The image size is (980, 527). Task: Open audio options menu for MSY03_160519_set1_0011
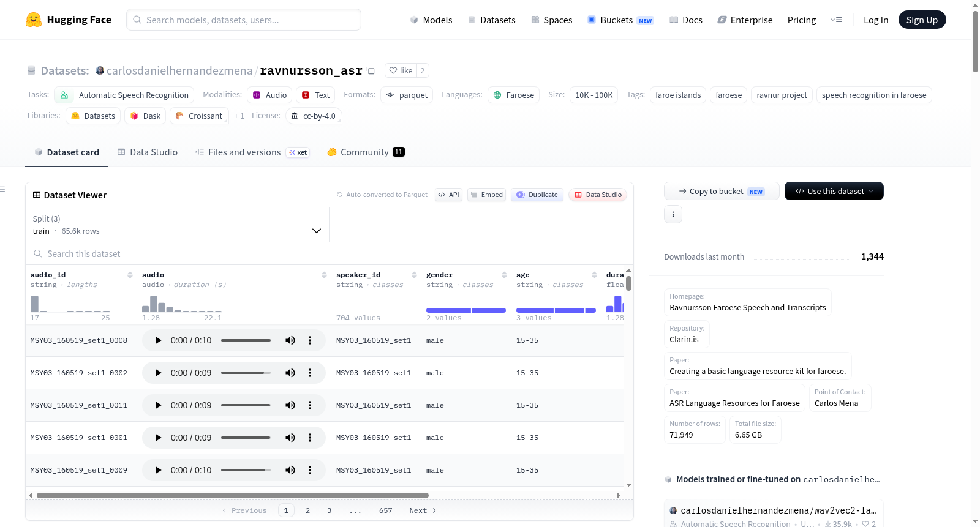(x=310, y=405)
